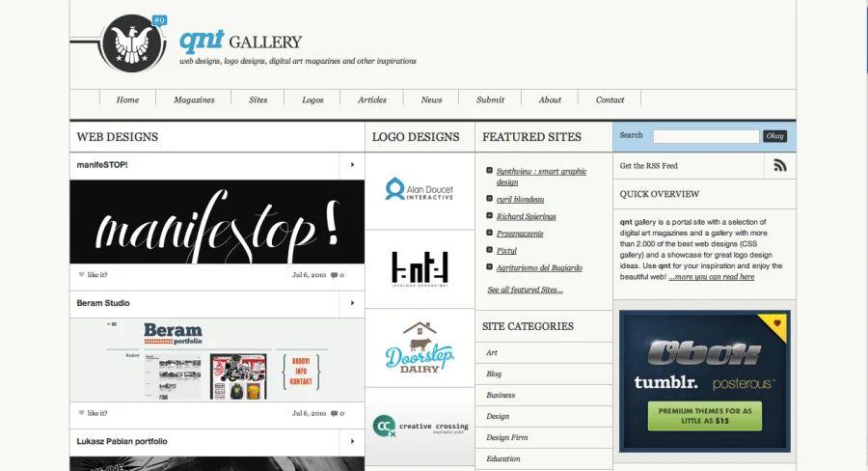Image resolution: width=868 pixels, height=471 pixels.
Task: Open comments bubble for Beram Studio
Action: point(334,413)
